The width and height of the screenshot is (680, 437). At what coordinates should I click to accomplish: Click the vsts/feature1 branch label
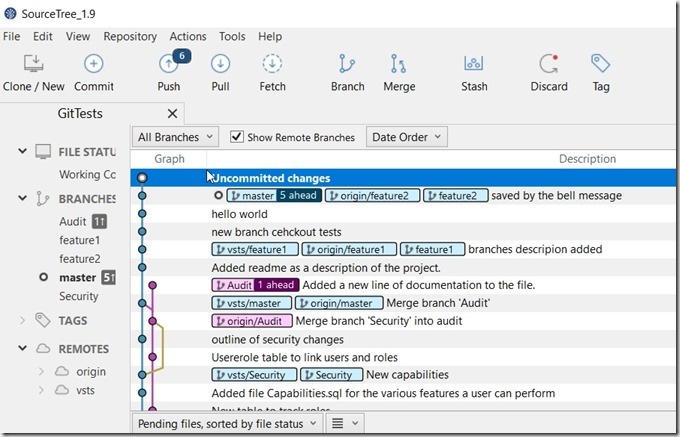point(255,249)
